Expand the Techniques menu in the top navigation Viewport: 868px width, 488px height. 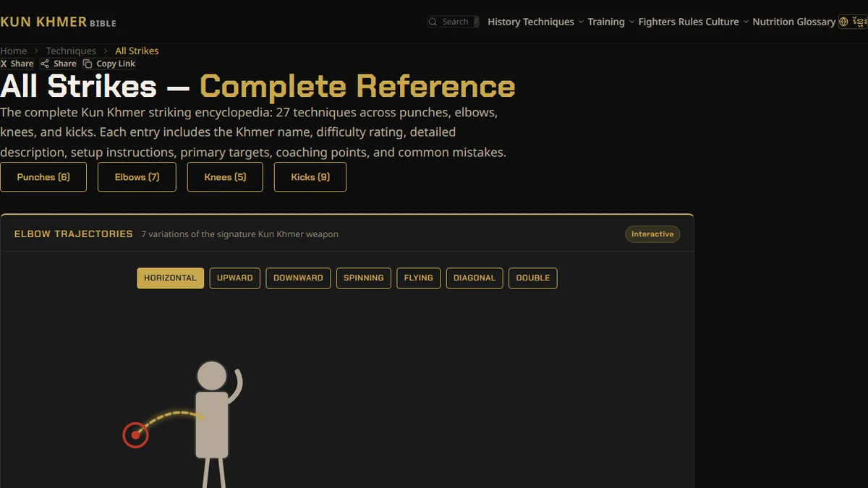[x=553, y=22]
